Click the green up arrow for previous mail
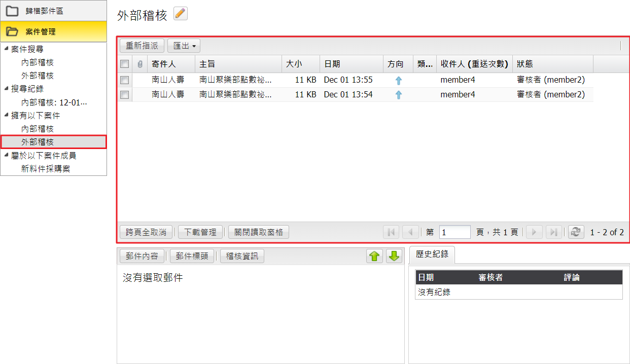The image size is (630, 364). 374,256
